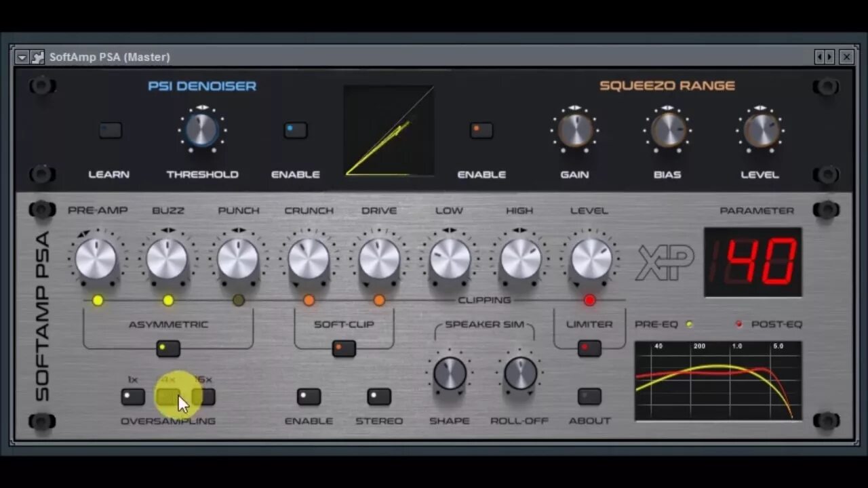Click the red Post-EQ indicator LED
Image resolution: width=868 pixels, height=488 pixels.
(x=739, y=325)
